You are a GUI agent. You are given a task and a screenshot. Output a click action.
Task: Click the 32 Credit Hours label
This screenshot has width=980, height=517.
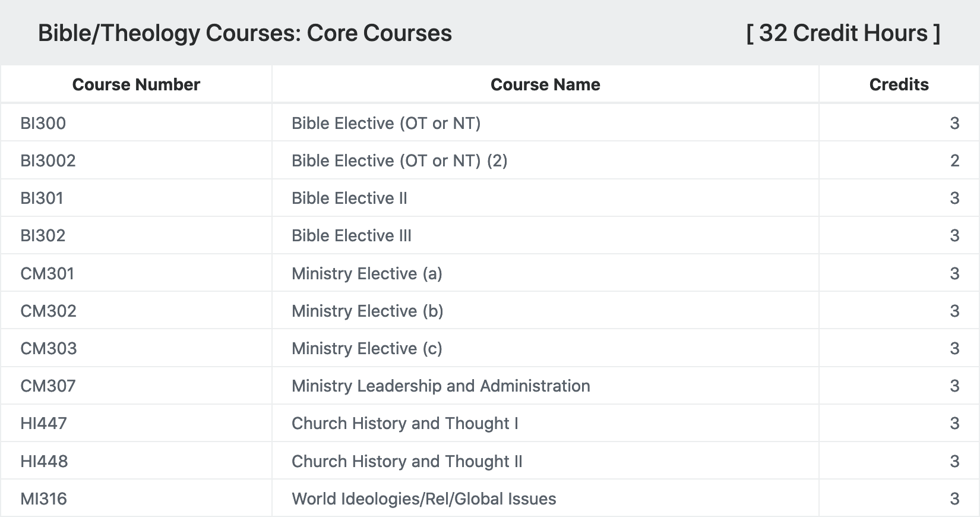pos(843,33)
